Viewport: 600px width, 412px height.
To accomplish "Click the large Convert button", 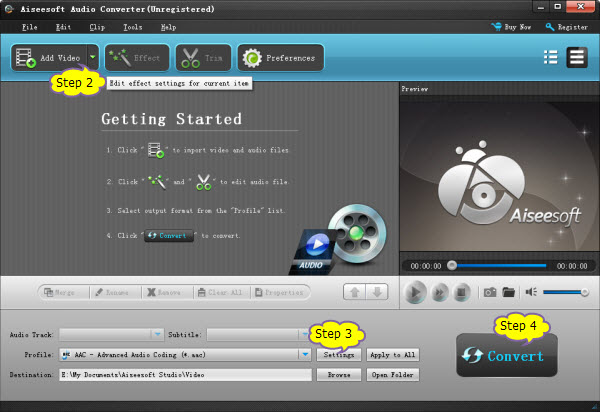I will click(507, 355).
